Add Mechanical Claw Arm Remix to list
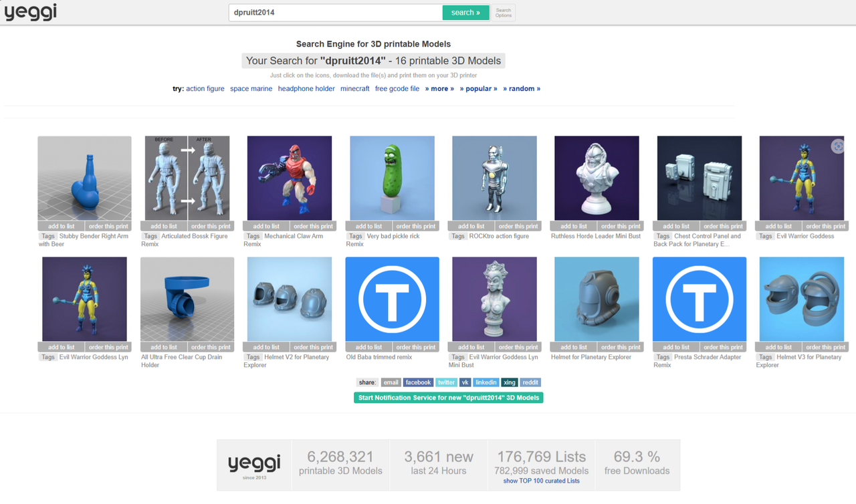Viewport: 856px width, 504px height. pos(266,226)
